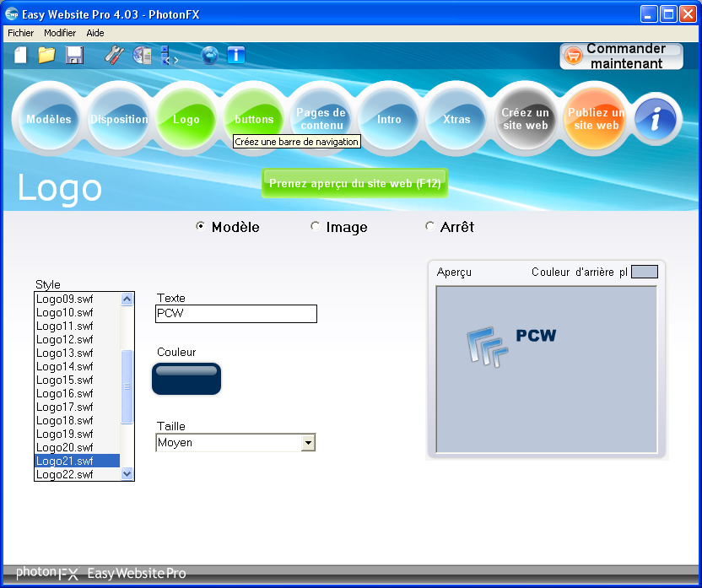The height and width of the screenshot is (588, 702).
Task: Click the title bar app icon
Action: pyautogui.click(x=12, y=14)
